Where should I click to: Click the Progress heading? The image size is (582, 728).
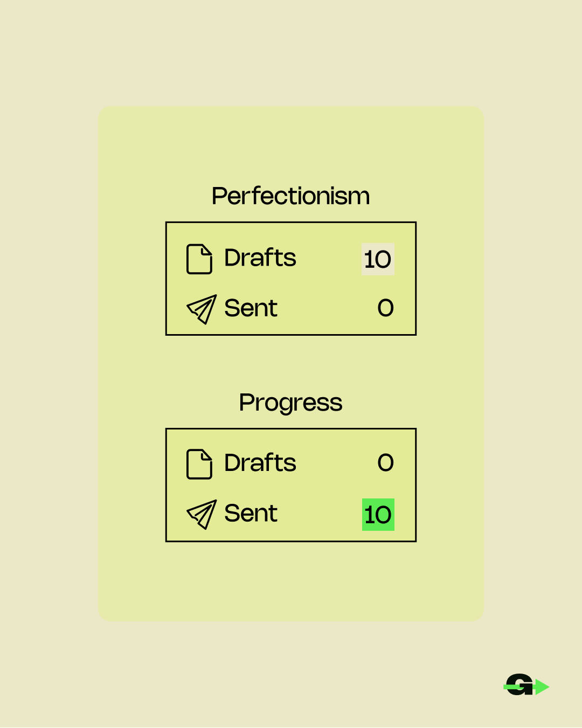tap(291, 403)
